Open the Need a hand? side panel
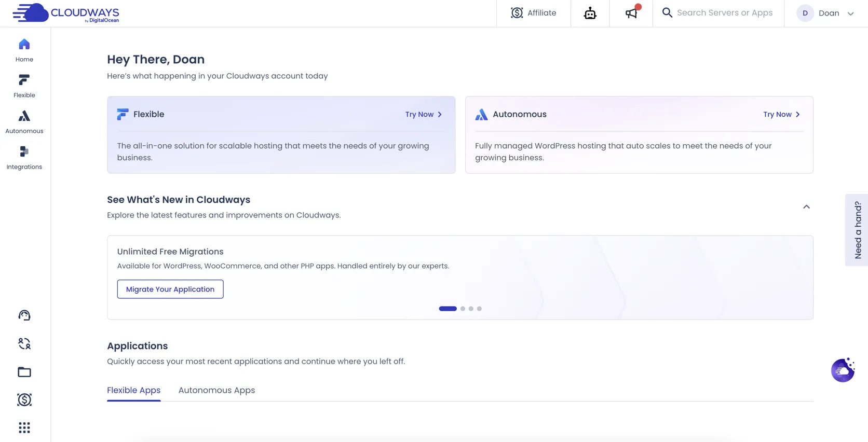 click(857, 230)
